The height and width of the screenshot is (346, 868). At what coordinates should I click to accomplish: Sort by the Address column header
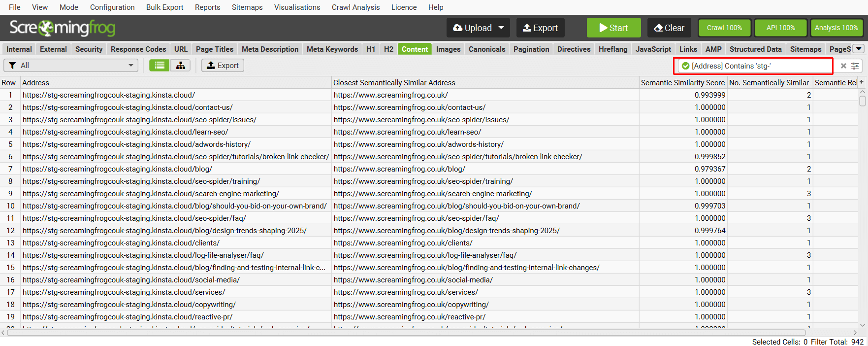pos(176,82)
